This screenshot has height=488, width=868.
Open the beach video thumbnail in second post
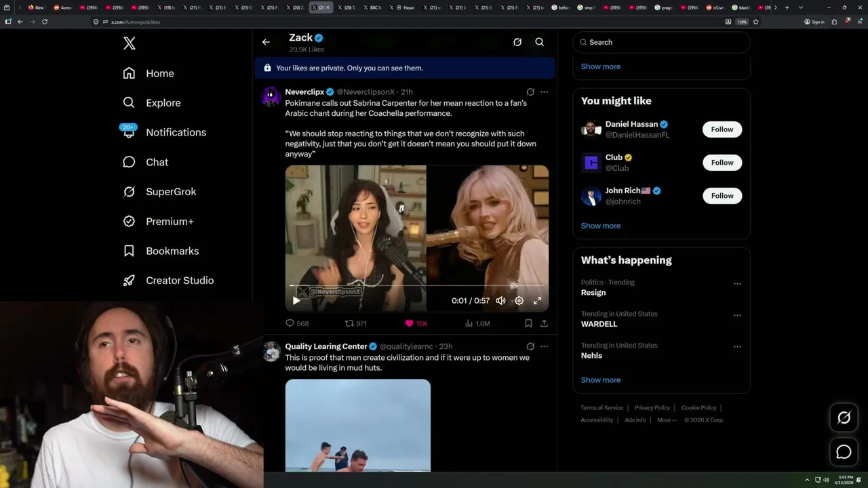tap(357, 425)
